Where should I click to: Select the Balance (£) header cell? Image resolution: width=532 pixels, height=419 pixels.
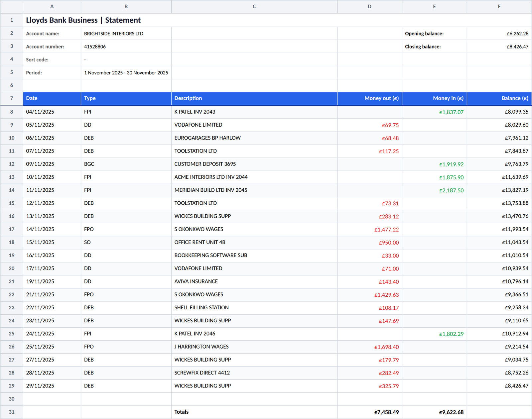(x=499, y=98)
